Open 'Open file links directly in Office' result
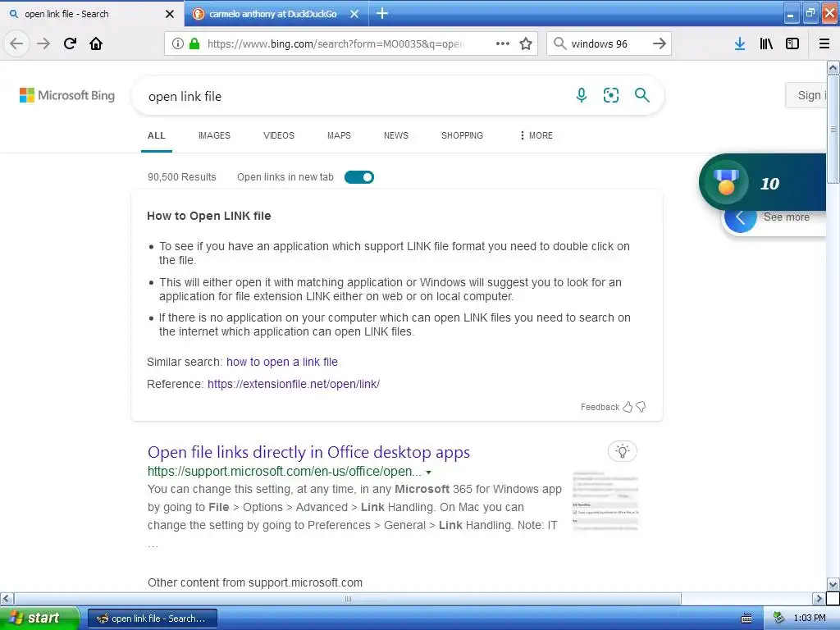The width and height of the screenshot is (840, 630). coord(308,452)
